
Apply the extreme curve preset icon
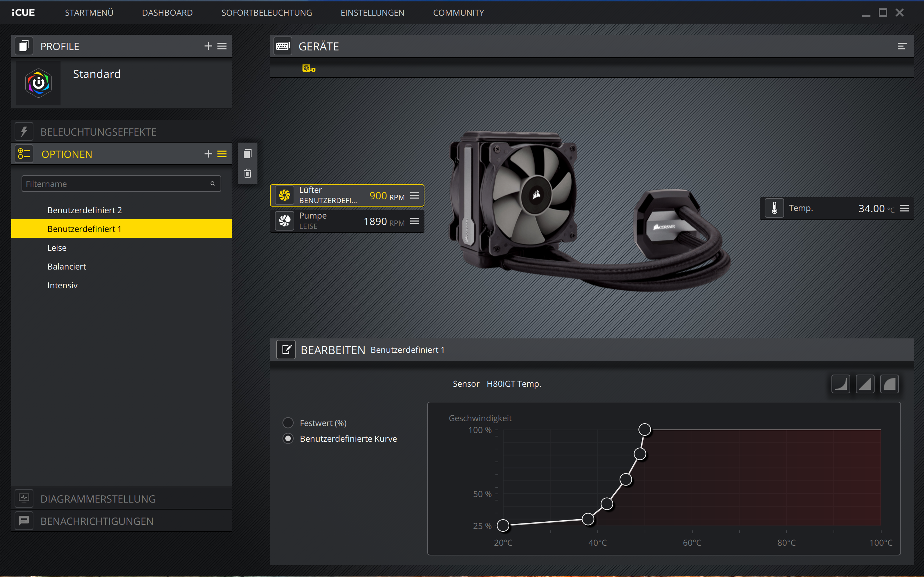[x=889, y=384]
